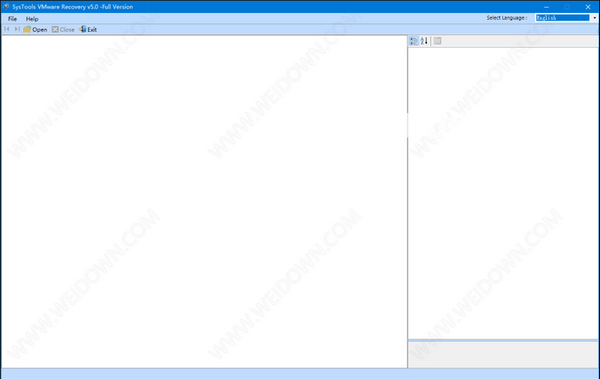600x379 pixels.
Task: Select the Categorized view icon in properties panel
Action: point(414,41)
